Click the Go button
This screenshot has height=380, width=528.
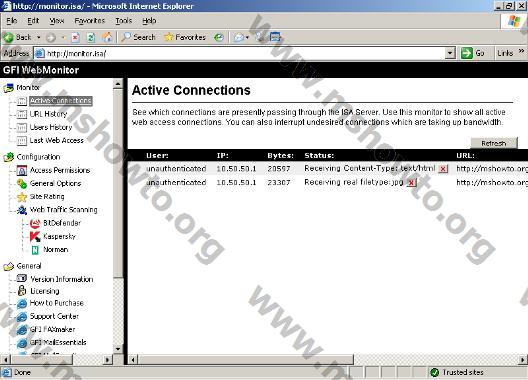click(x=472, y=53)
